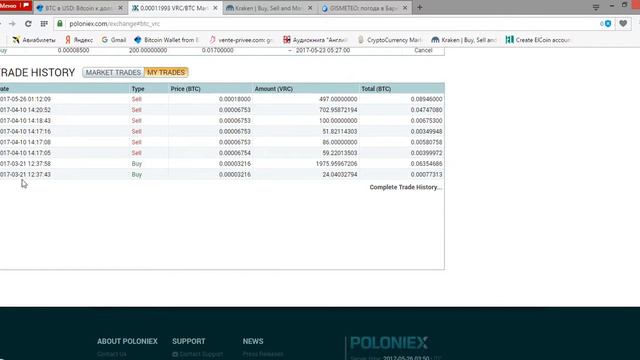Close the Kraken tab
This screenshot has height=360, width=640.
coord(310,8)
